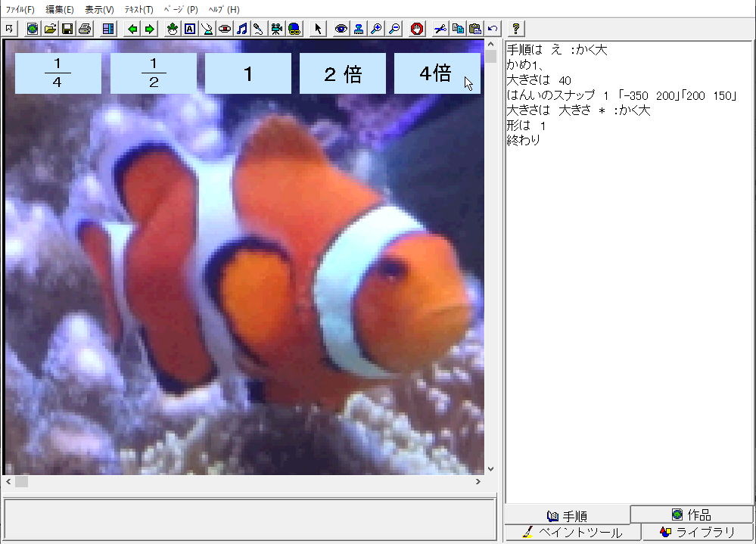Select the black arrow pointer tool
This screenshot has width=756, height=544.
pos(318,29)
